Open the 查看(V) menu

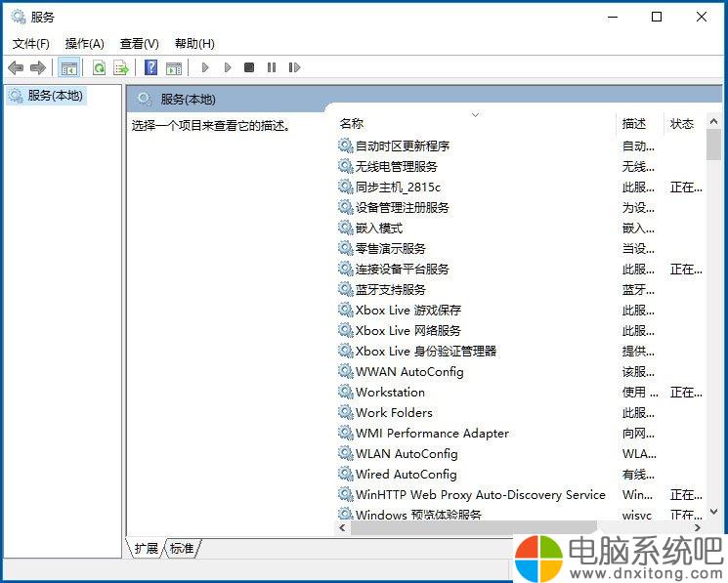click(139, 44)
